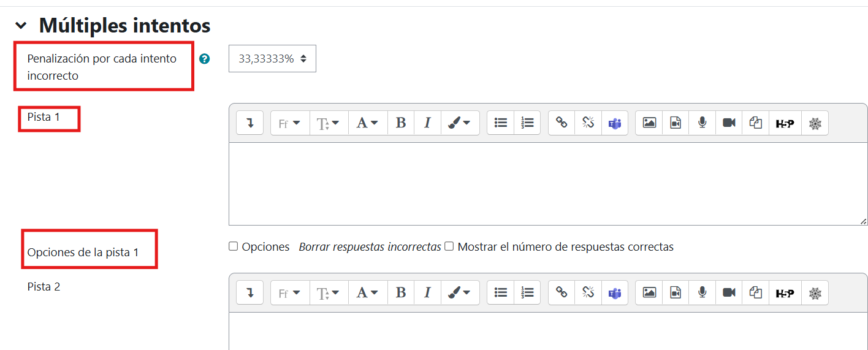Insert image in Pista 2 editor

[x=649, y=293]
